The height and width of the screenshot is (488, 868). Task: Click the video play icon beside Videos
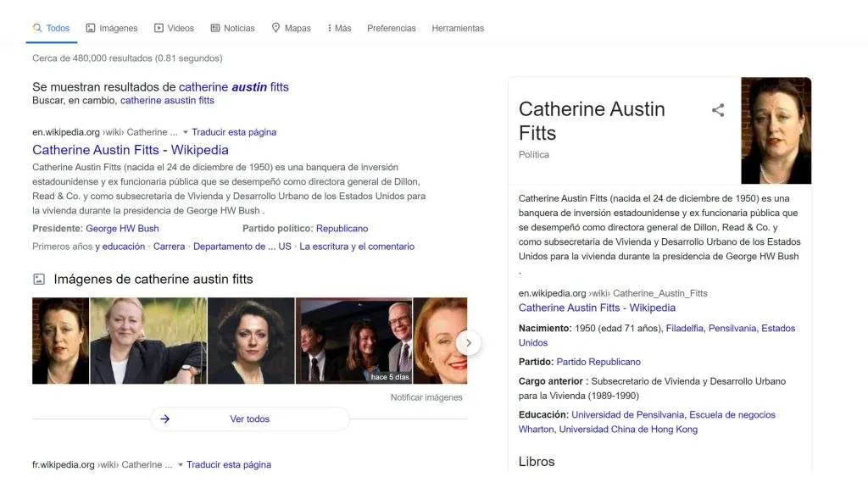[x=159, y=28]
